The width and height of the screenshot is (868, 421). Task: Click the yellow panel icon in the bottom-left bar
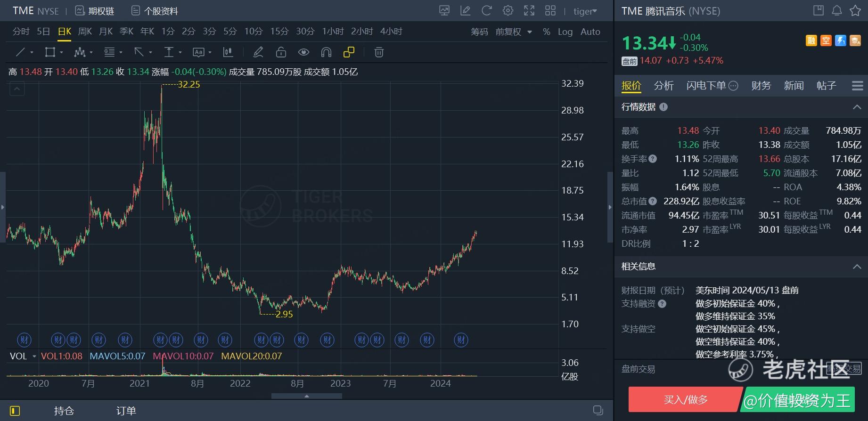pyautogui.click(x=15, y=411)
